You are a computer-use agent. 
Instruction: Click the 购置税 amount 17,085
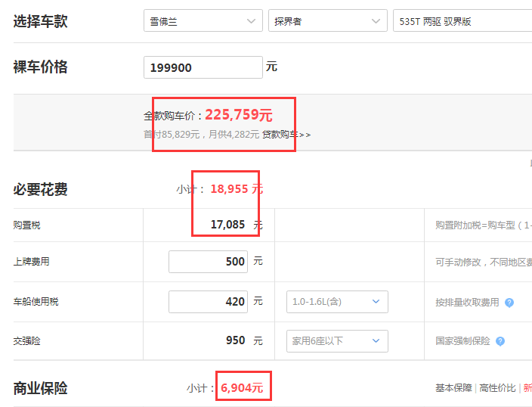coord(227,225)
